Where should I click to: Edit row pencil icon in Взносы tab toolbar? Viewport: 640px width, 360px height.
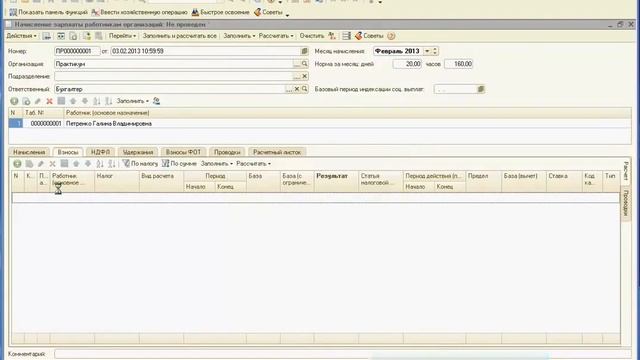41,164
